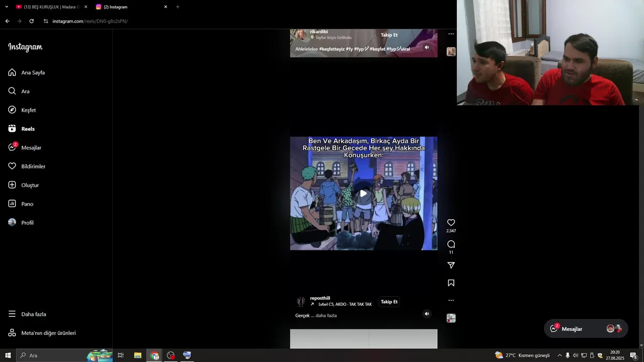The image size is (644, 362).
Task: Open rikardibi profile via username
Action: point(319,32)
